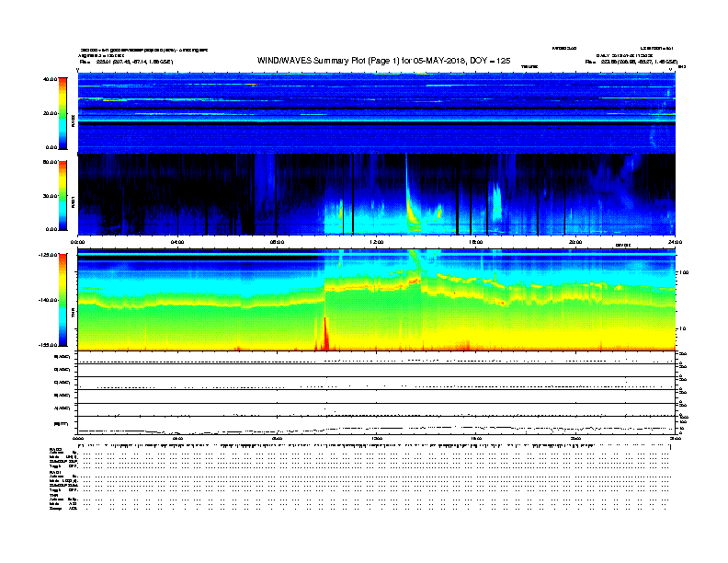Click the WIND/WAVES Summary Plot title
The height and width of the screenshot is (563, 728).
(383, 61)
